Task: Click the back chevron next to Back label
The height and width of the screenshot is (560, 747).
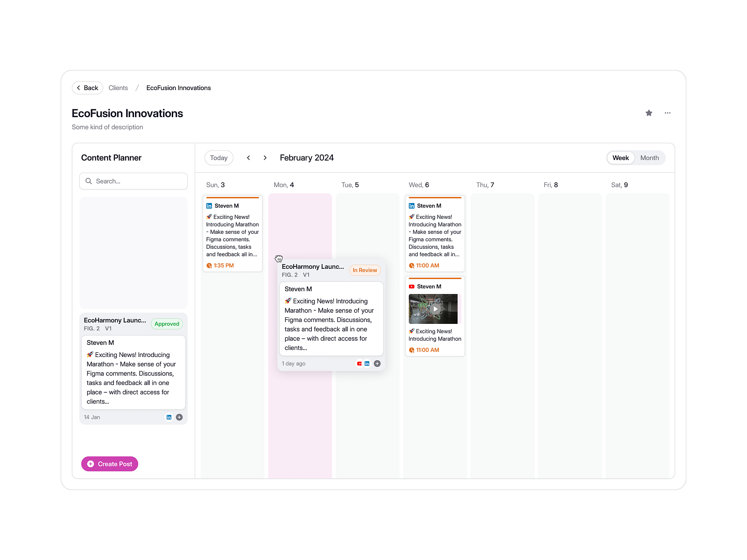Action: click(x=80, y=88)
